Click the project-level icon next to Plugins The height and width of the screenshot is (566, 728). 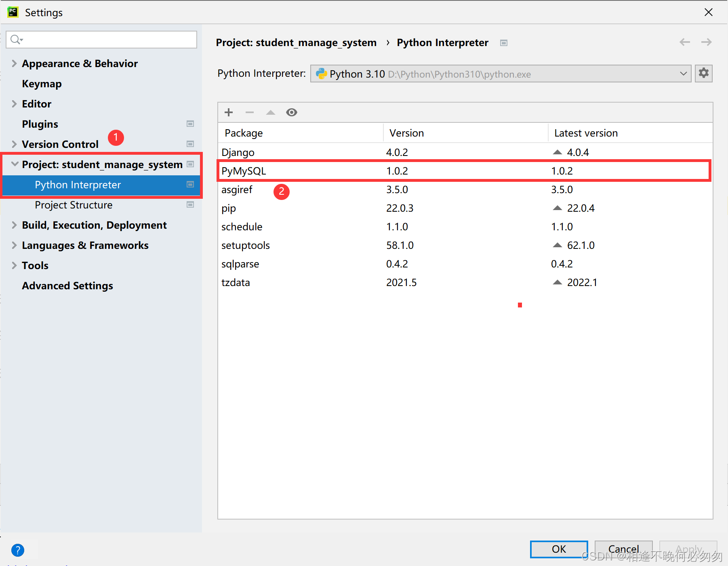tap(190, 124)
